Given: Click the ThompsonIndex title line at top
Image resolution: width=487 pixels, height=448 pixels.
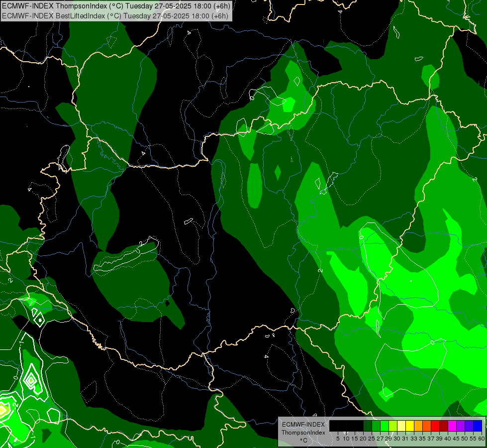Looking at the screenshot, I should coord(116,6).
